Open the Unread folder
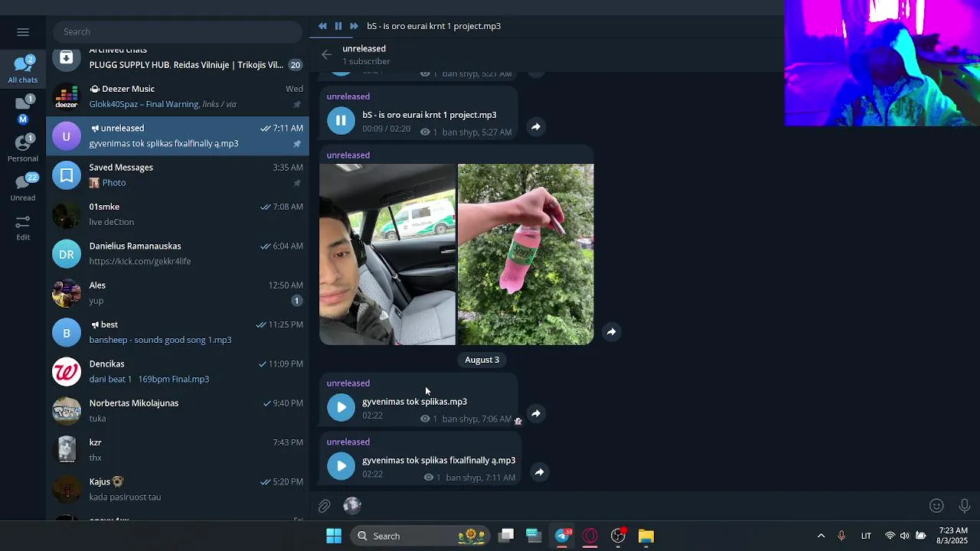The height and width of the screenshot is (551, 980). coord(23,187)
